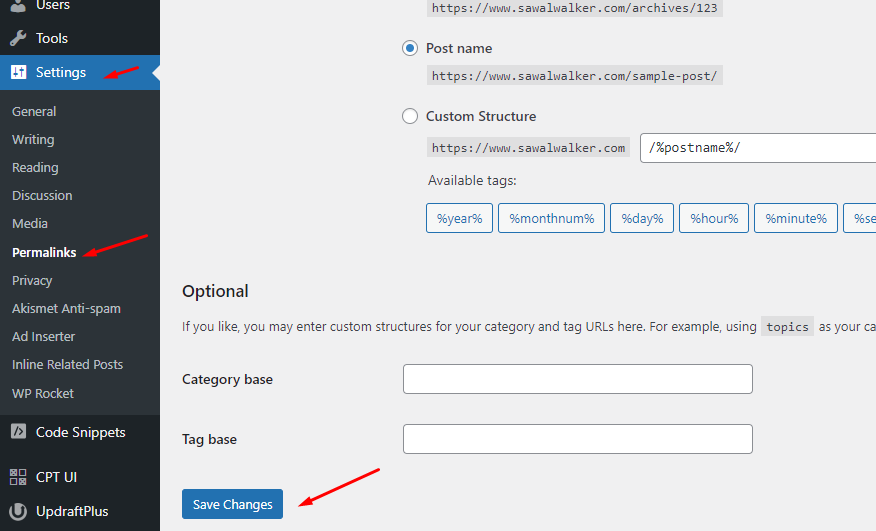Click the sample-post URL example text

coord(574,75)
